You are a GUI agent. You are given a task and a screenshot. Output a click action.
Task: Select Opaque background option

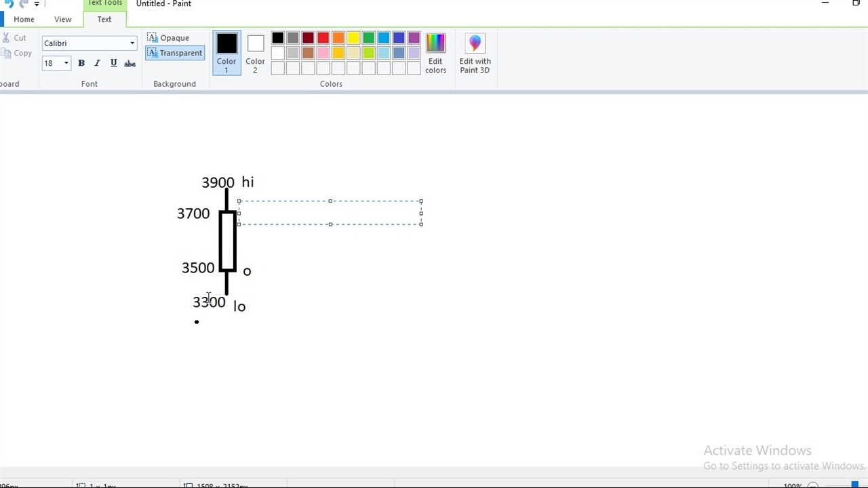(x=168, y=38)
